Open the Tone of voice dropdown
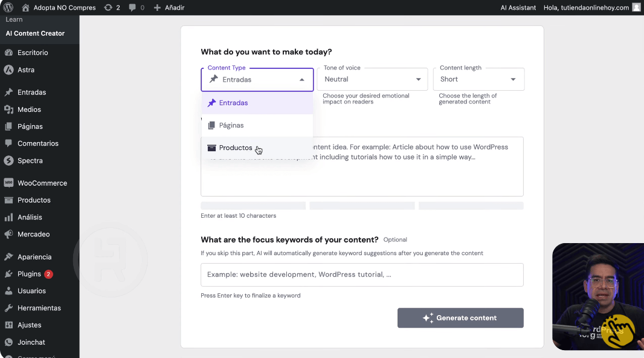Image resolution: width=644 pixels, height=358 pixels. click(372, 79)
